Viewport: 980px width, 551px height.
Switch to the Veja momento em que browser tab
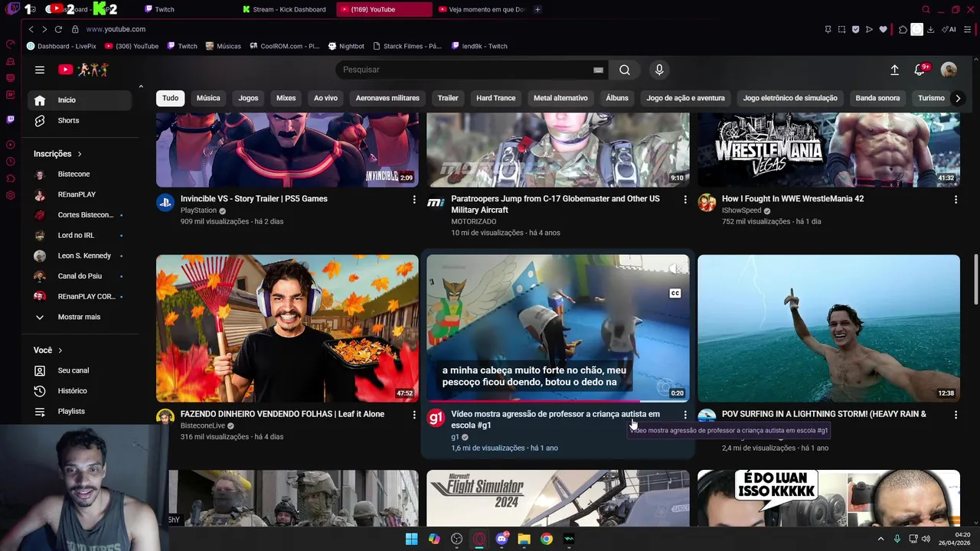(x=482, y=9)
